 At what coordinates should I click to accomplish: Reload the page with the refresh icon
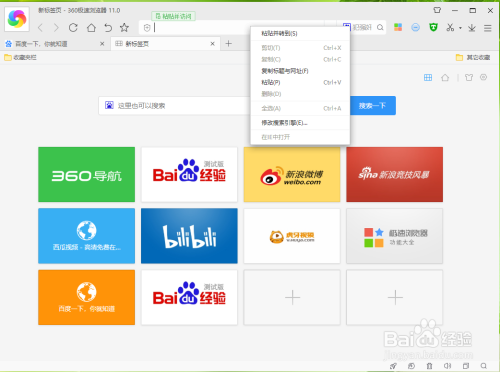(73, 28)
